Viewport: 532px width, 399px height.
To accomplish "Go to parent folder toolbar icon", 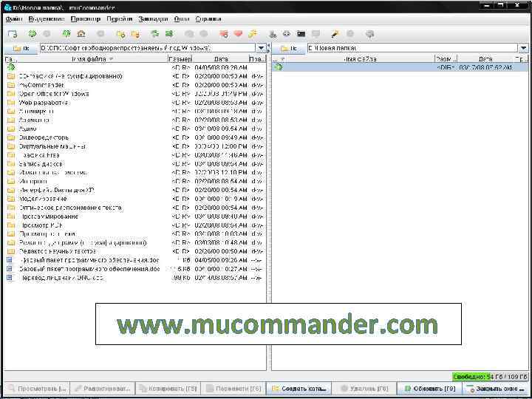I will tap(66, 34).
